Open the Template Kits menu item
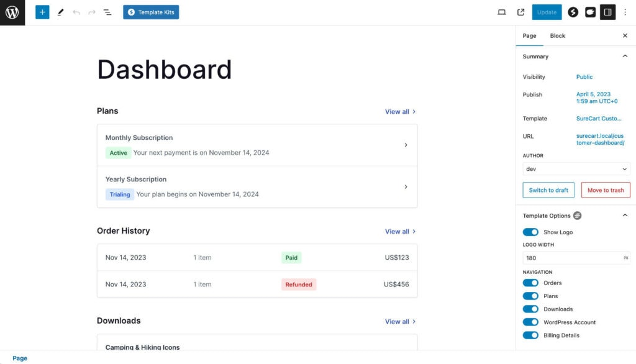This screenshot has width=636, height=364. (151, 12)
